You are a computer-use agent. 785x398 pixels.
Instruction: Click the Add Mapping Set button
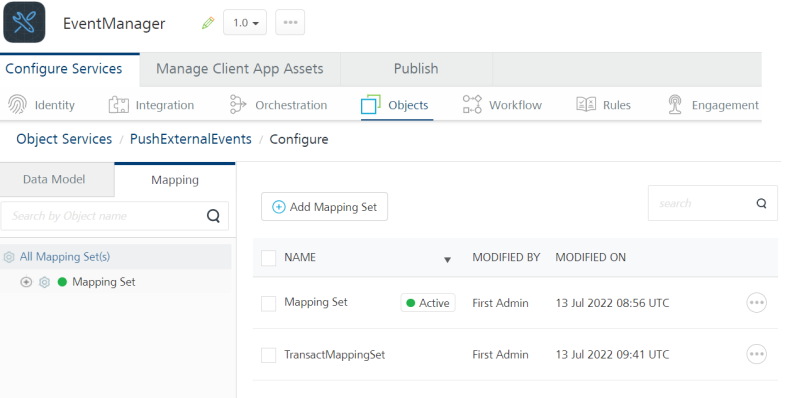(324, 207)
